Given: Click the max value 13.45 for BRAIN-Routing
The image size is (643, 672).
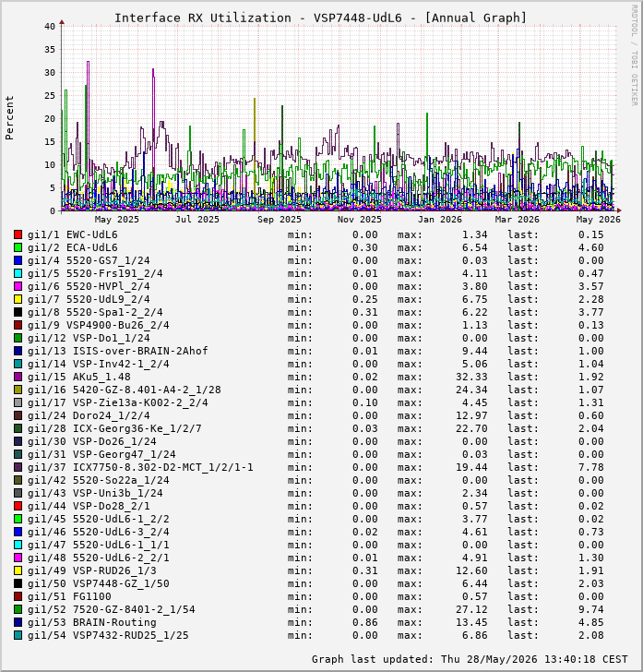Looking at the screenshot, I should (471, 622).
